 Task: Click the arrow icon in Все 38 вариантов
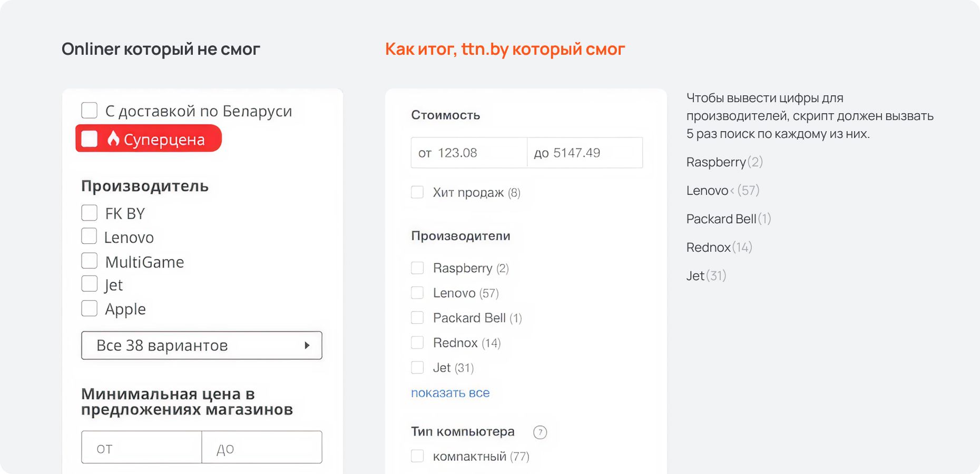(x=307, y=345)
